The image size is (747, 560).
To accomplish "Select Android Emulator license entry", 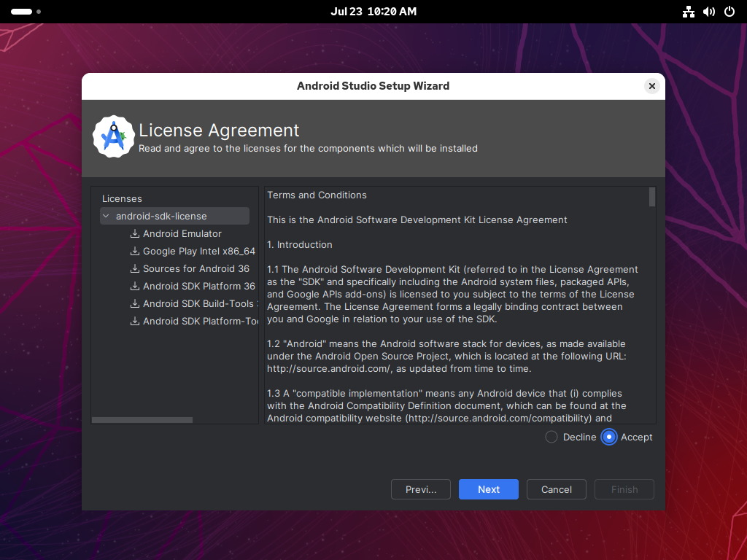I will point(182,234).
